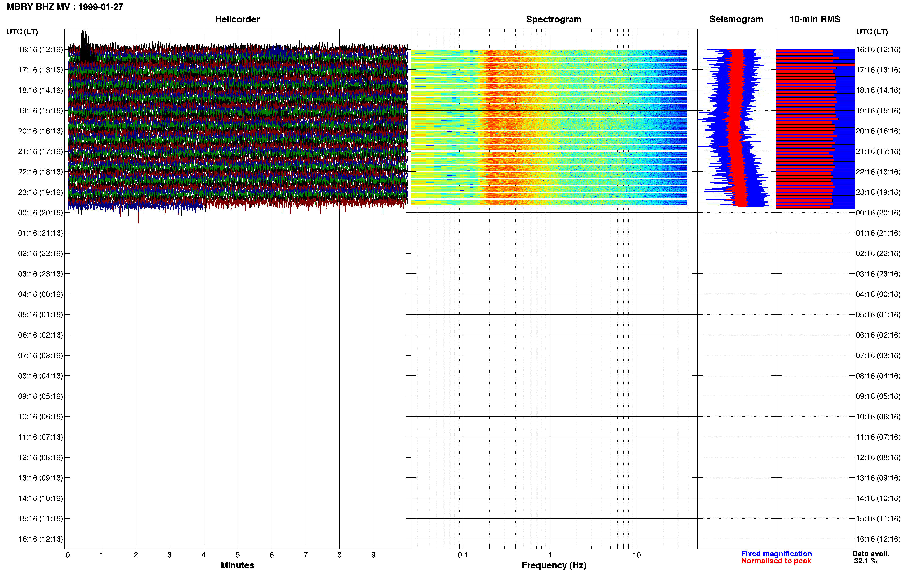924x578 pixels.
Task: Click left time label '00:16 (20:16)'
Action: pyautogui.click(x=41, y=212)
